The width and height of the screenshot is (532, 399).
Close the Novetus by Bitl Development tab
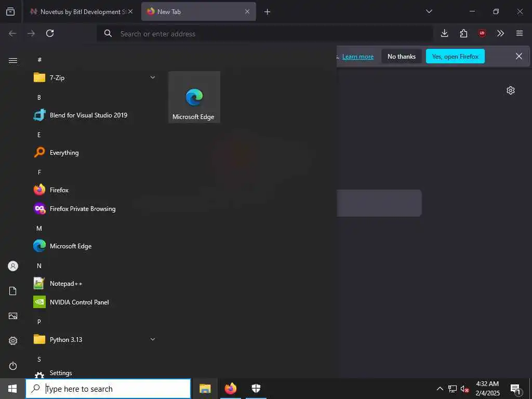(x=130, y=11)
